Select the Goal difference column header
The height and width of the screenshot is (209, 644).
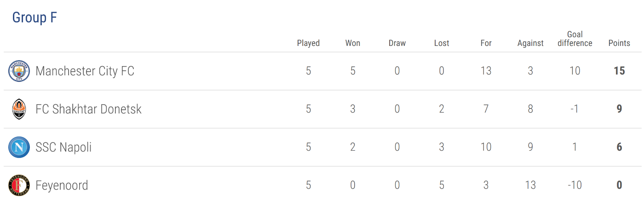(575, 39)
